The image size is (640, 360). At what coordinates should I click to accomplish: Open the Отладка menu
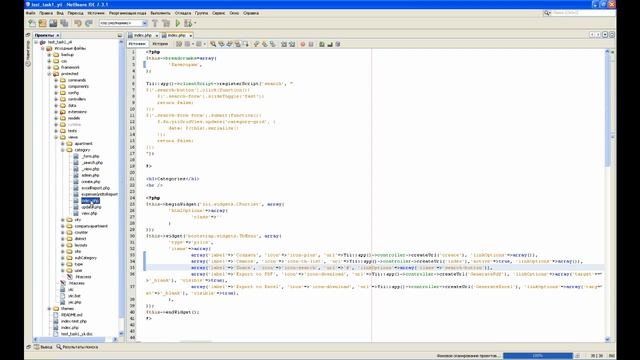[x=183, y=13]
